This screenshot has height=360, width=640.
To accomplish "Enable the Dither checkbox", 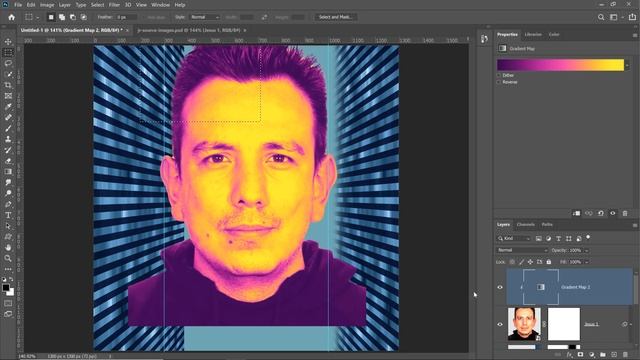I will pos(499,75).
